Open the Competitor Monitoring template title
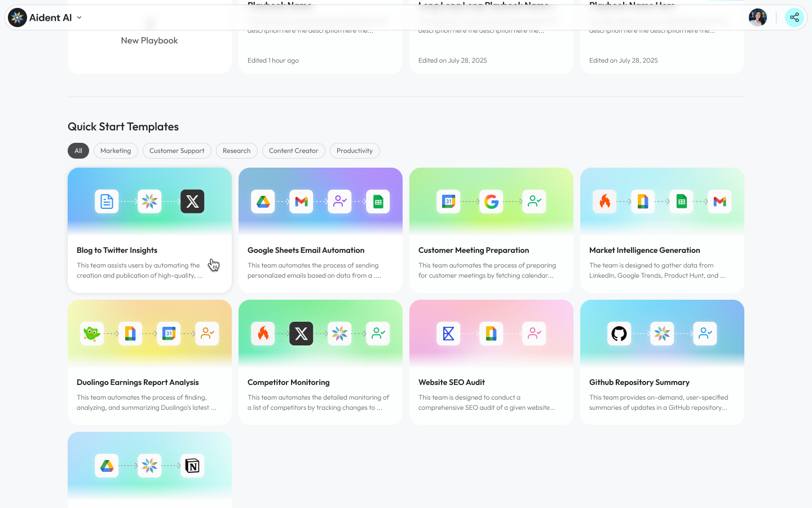 coord(288,382)
